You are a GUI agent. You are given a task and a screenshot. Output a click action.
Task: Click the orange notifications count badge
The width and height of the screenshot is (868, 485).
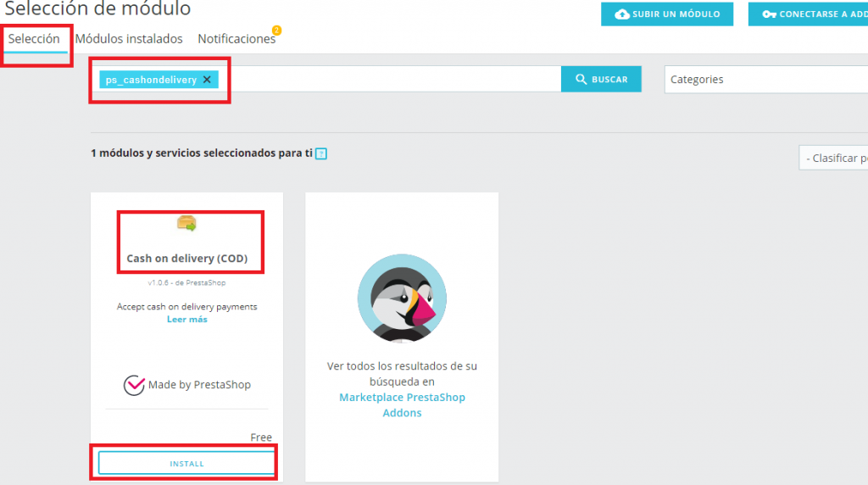tap(276, 31)
